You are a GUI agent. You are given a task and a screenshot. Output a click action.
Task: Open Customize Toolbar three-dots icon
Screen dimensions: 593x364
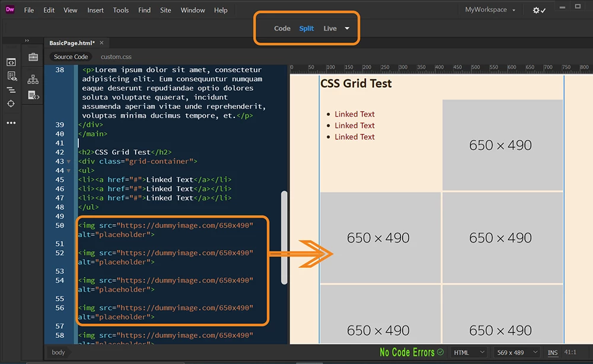(11, 123)
